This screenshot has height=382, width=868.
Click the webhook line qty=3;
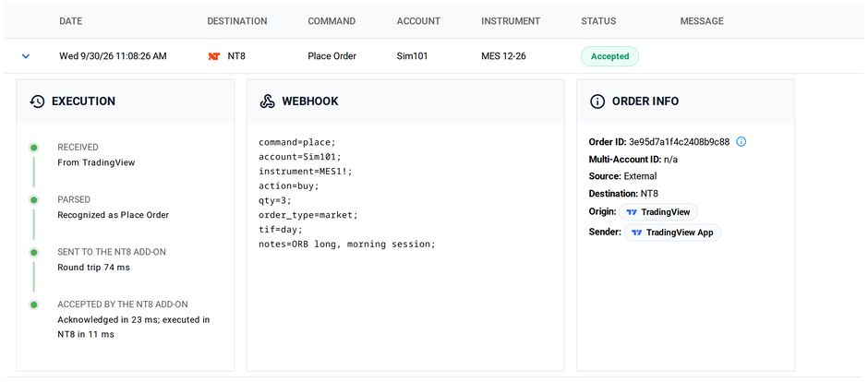[275, 200]
